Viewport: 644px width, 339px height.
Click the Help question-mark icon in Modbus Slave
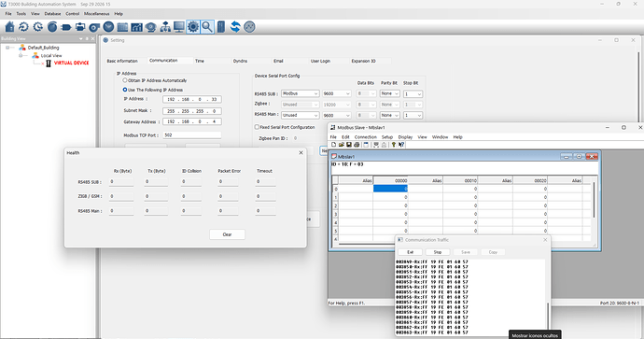coord(394,145)
